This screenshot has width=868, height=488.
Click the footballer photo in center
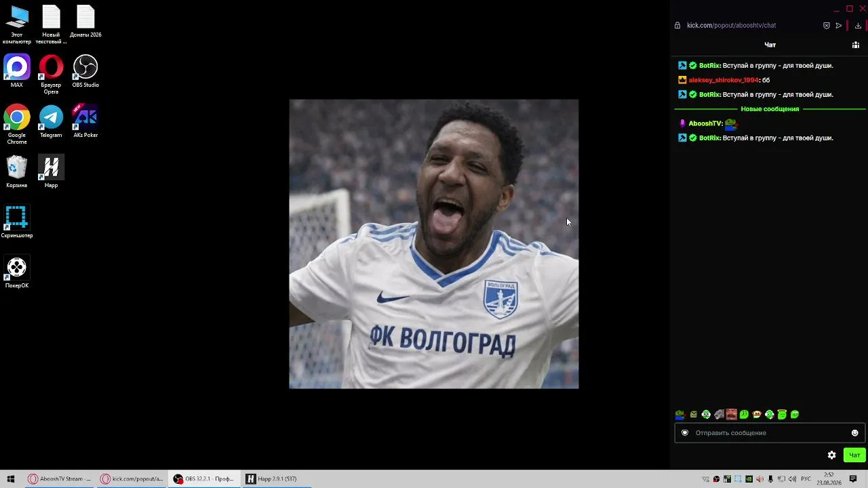coord(434,244)
